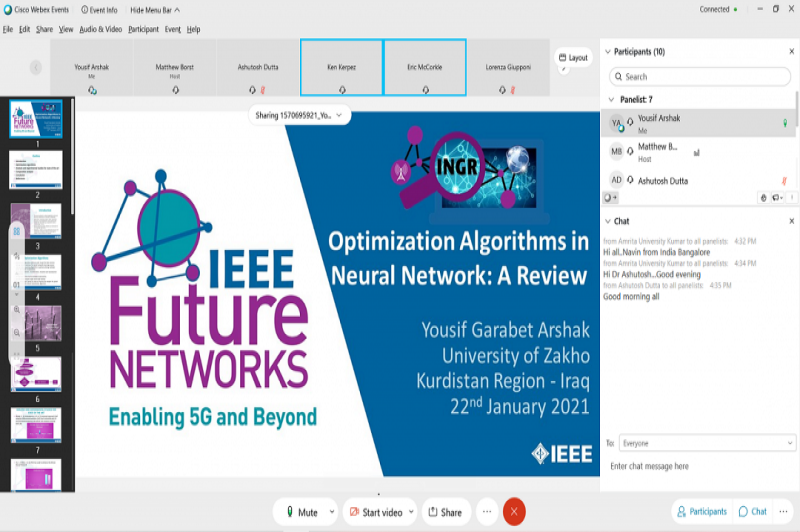Toggle the Participants panel button
800x532 pixels.
pos(701,511)
